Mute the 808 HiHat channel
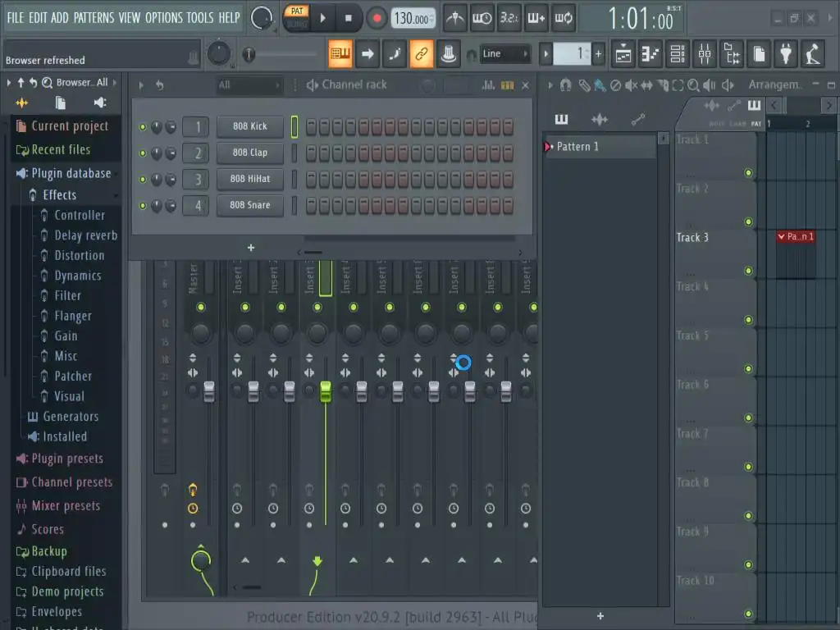The image size is (840, 630). (143, 180)
